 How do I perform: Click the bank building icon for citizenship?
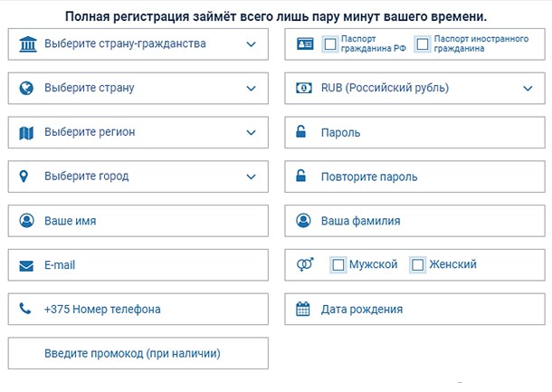point(27,43)
